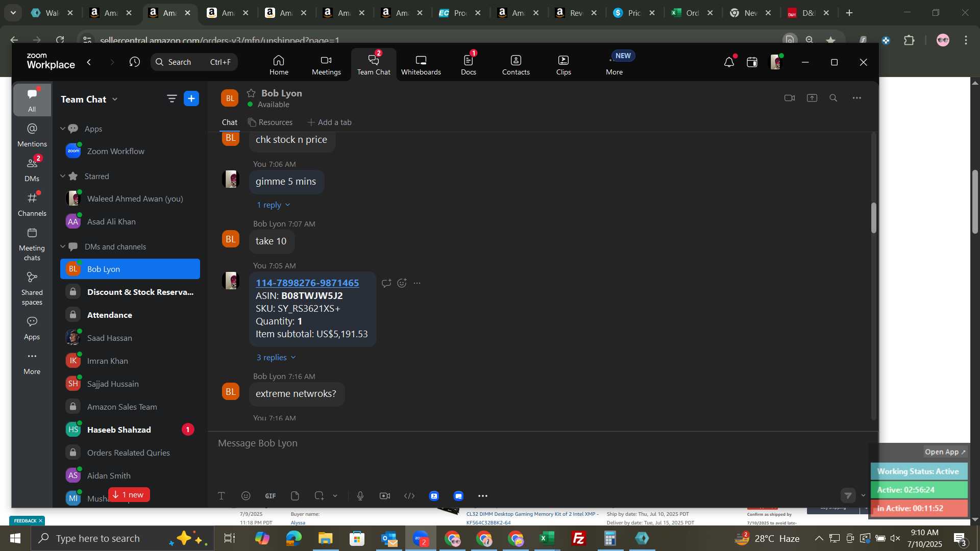Search within the Bob Lyon chat
Viewport: 980px width, 551px height.
tap(834, 98)
